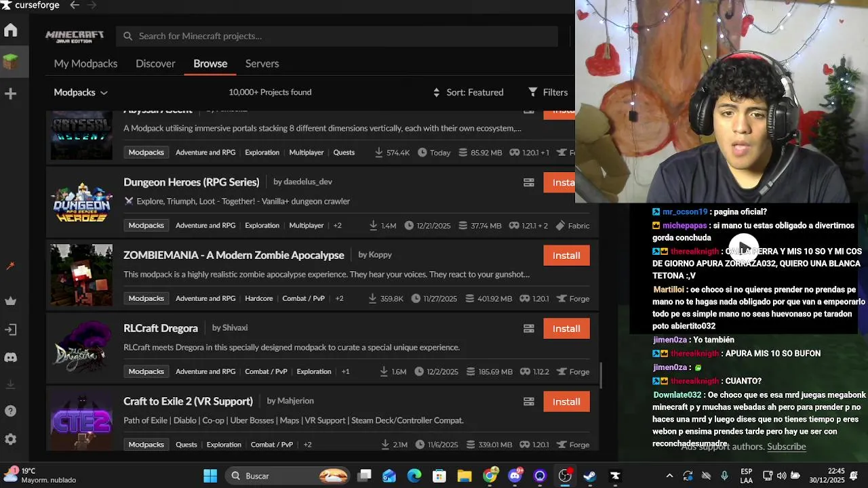This screenshot has height=488, width=868.
Task: Open the Windows Start button
Action: [x=210, y=476]
